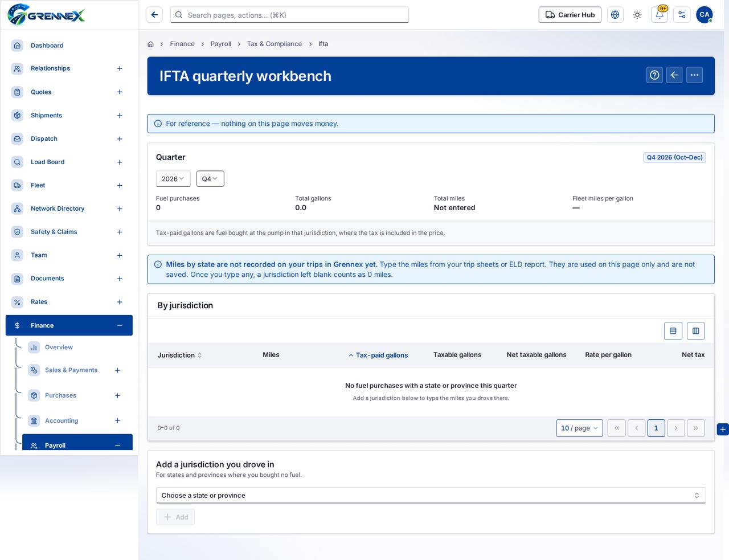This screenshot has height=560, width=729.
Task: Click the back arrow in IFTA banner
Action: (x=674, y=75)
